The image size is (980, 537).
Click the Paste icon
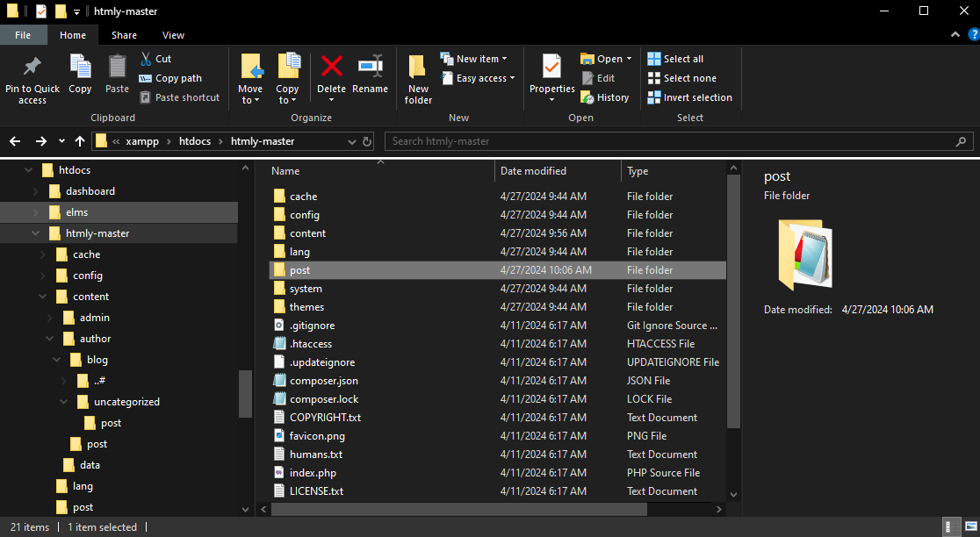[116, 77]
